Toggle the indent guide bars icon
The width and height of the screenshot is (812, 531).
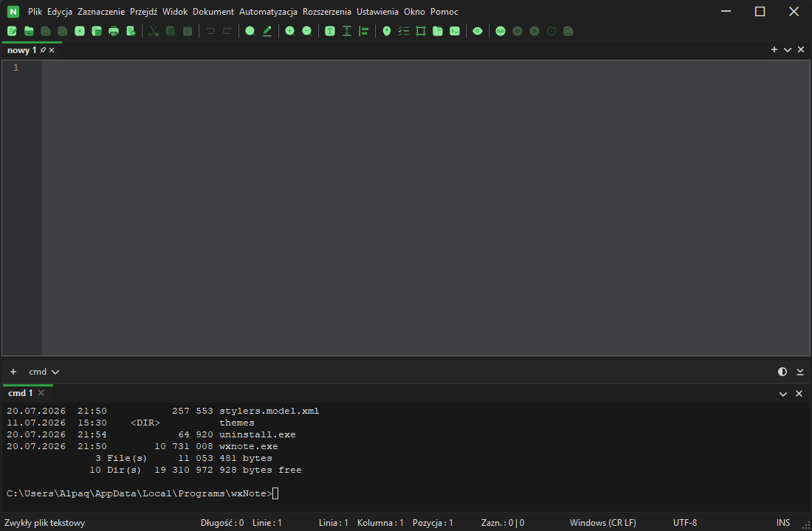[x=364, y=31]
